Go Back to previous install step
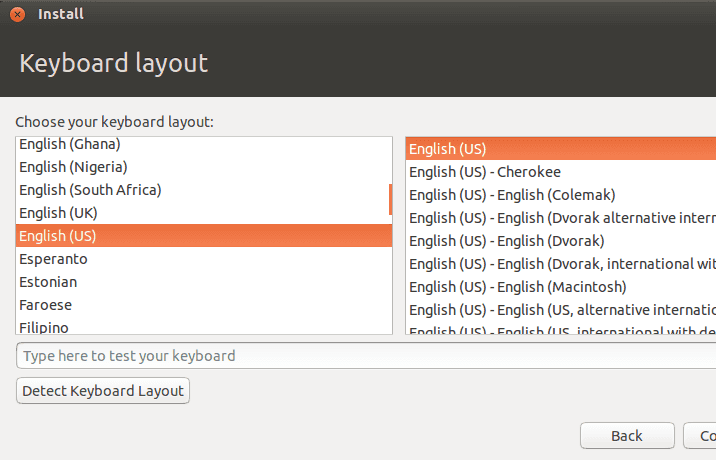Image resolution: width=716 pixels, height=460 pixels. click(627, 436)
